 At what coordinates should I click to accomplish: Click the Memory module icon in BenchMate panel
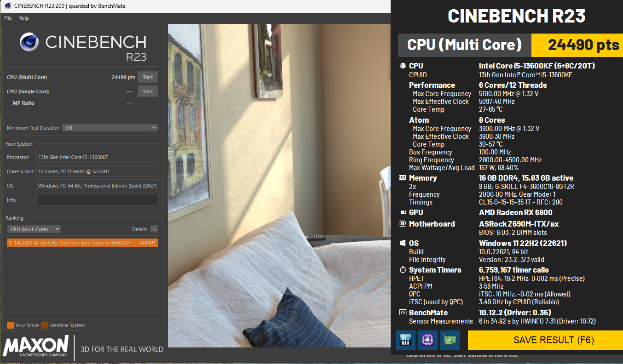click(x=403, y=178)
